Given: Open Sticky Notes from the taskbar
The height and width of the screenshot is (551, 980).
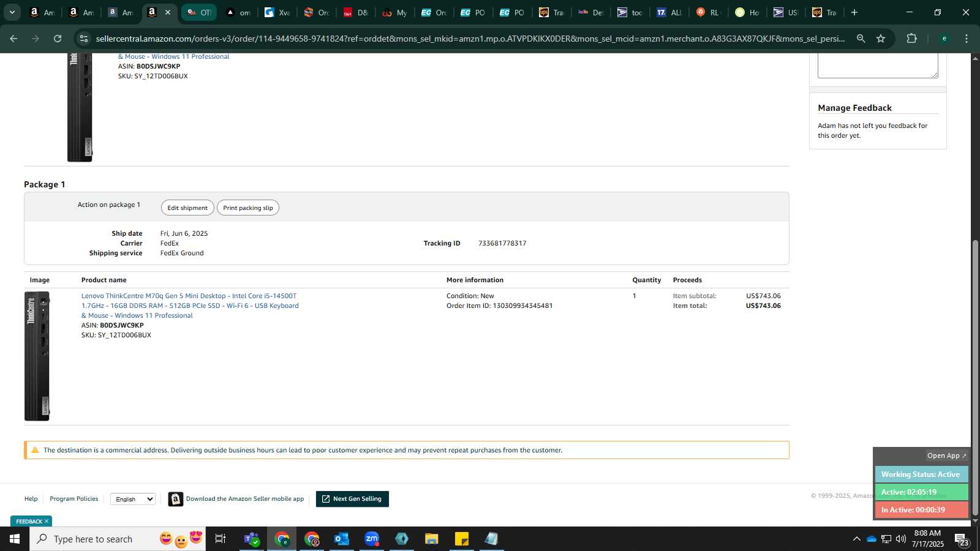Looking at the screenshot, I should click(462, 539).
